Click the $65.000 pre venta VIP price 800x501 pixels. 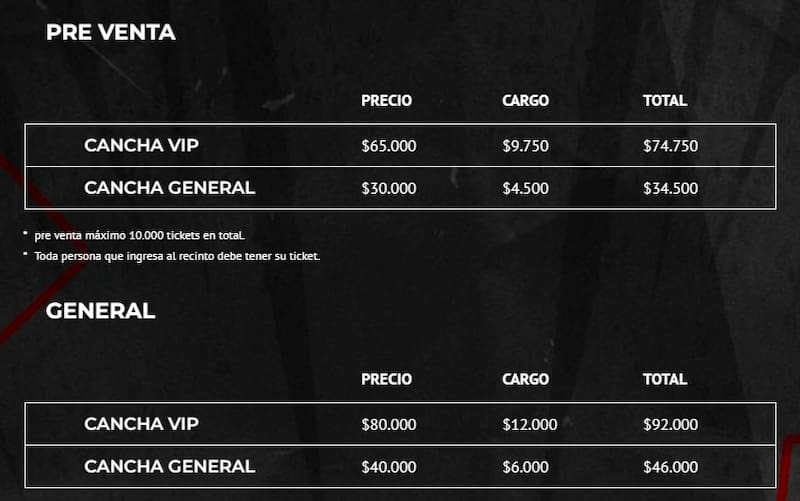click(388, 146)
